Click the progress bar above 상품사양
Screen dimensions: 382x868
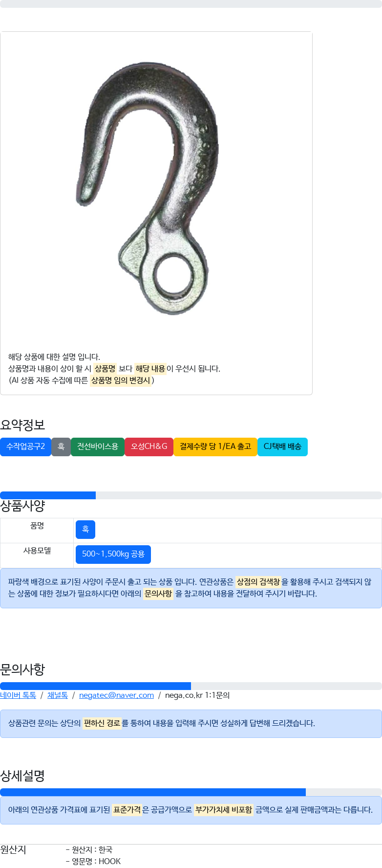(191, 495)
